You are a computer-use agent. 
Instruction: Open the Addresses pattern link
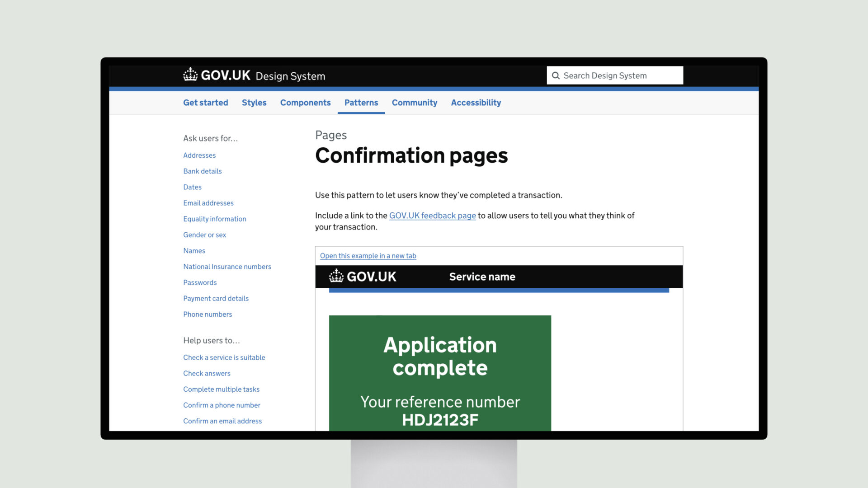pos(199,155)
